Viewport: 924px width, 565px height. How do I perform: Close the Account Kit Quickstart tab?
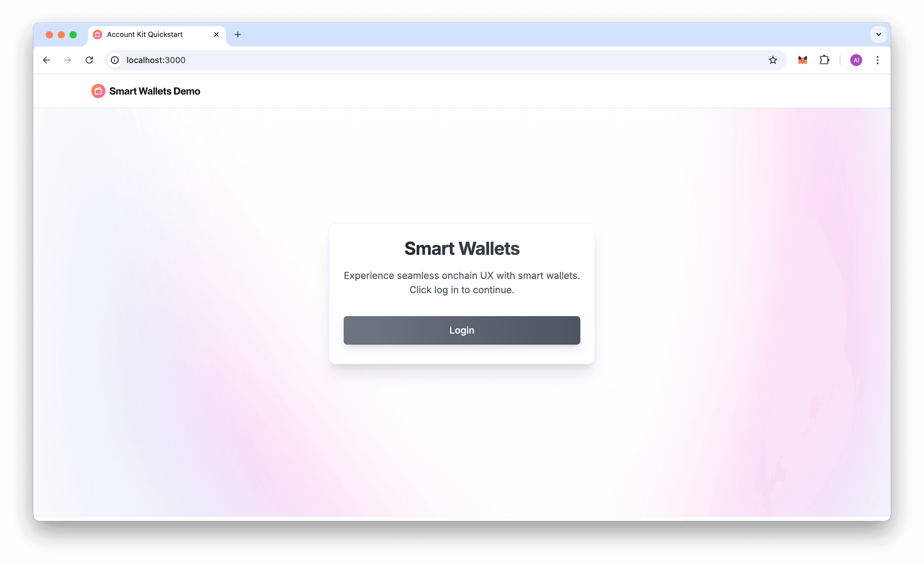216,34
